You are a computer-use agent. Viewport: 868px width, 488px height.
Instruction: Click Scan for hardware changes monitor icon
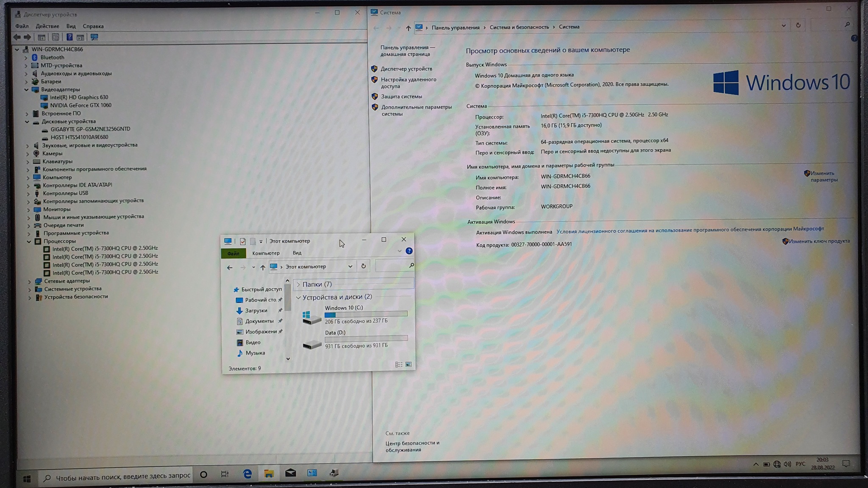[x=94, y=37]
